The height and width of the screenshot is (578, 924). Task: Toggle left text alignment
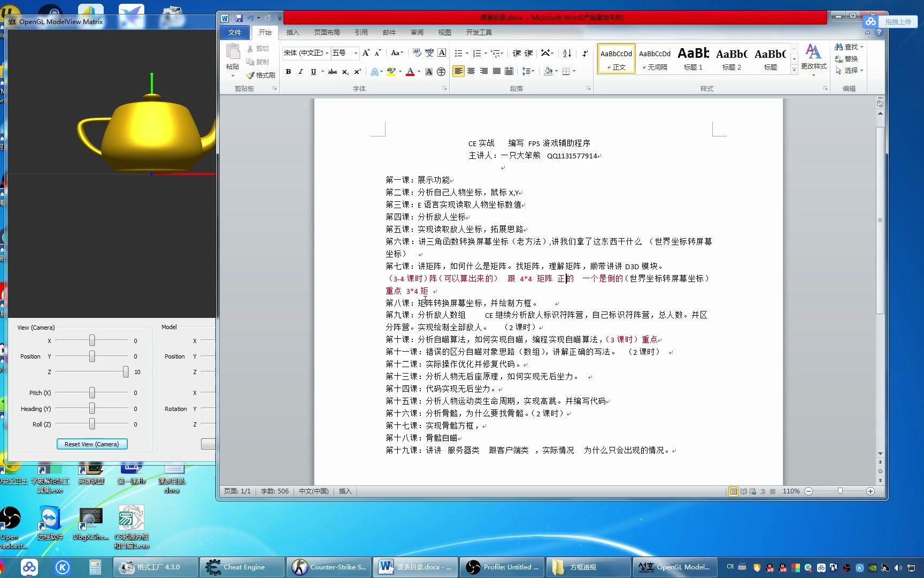tap(458, 71)
